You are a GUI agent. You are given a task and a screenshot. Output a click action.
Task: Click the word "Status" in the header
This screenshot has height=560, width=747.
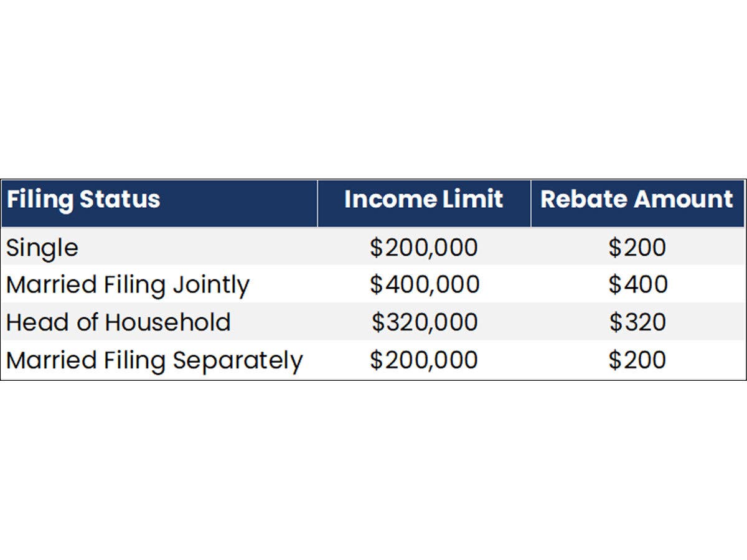coord(120,200)
